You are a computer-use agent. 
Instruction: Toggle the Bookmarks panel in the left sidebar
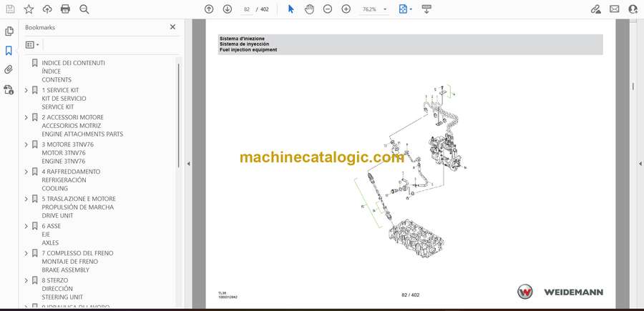tap(9, 51)
